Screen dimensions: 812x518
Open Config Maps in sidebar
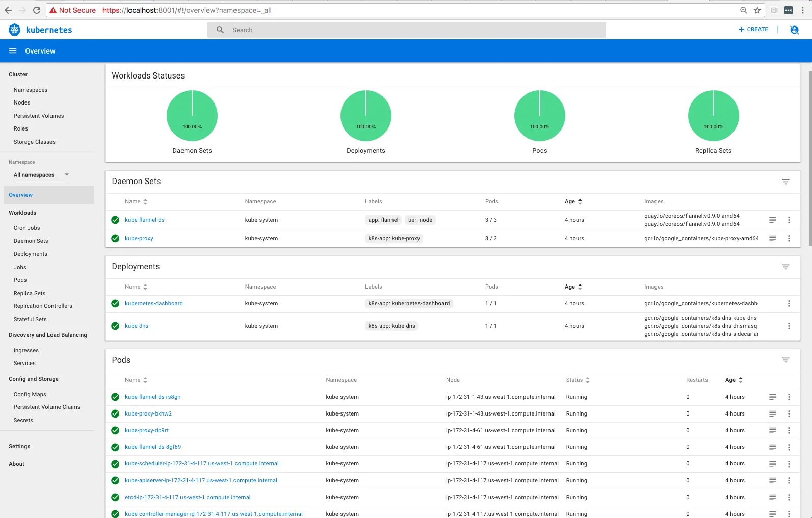point(30,394)
